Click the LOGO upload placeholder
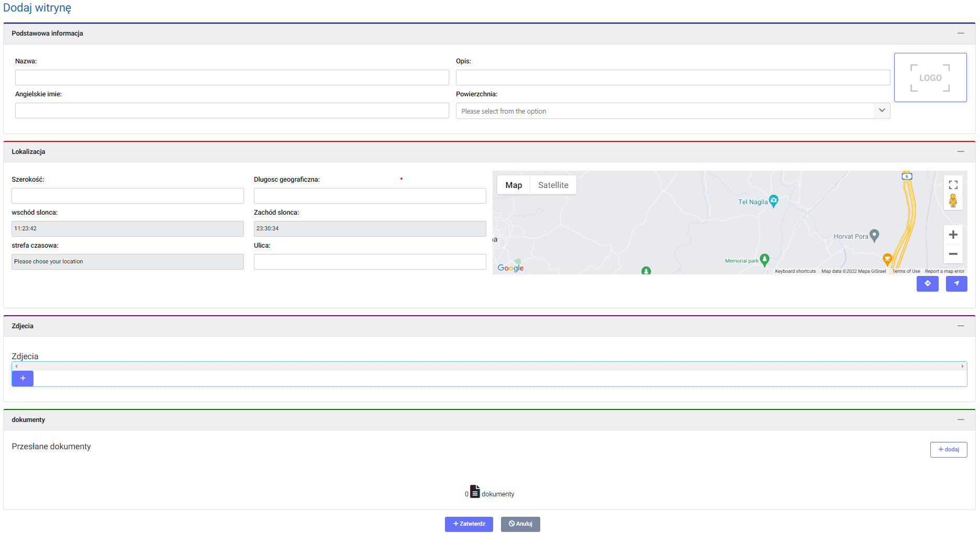980x533 pixels. click(930, 77)
